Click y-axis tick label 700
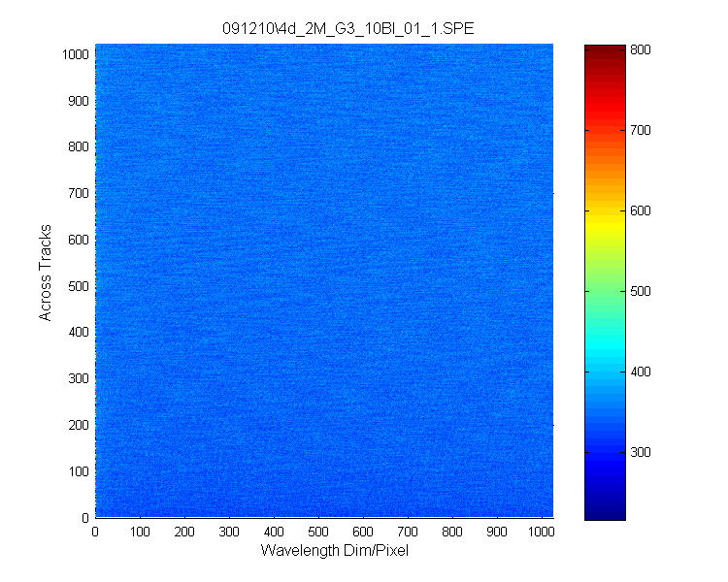The height and width of the screenshot is (582, 728). (x=79, y=193)
